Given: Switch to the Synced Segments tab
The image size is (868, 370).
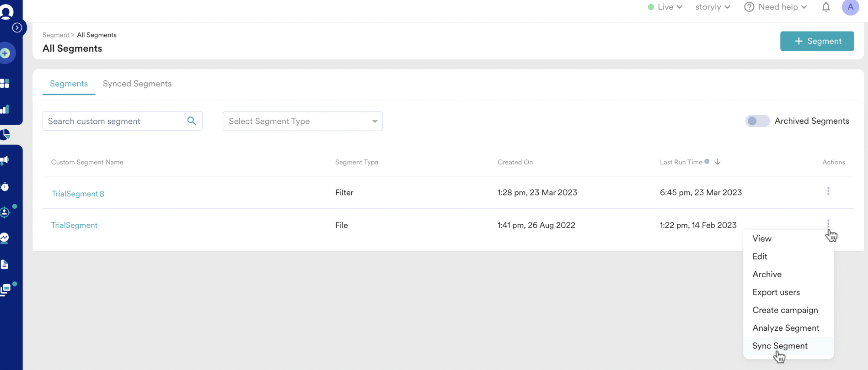Looking at the screenshot, I should 137,84.
